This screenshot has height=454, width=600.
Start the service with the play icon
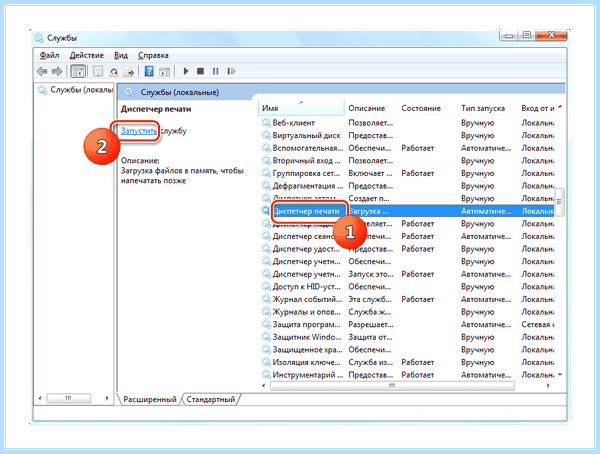pos(186,71)
